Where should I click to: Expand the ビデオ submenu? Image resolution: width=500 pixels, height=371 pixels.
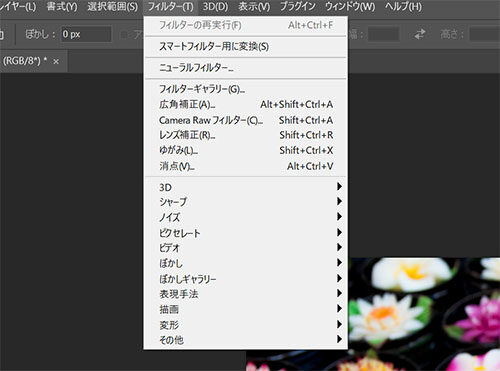click(246, 248)
